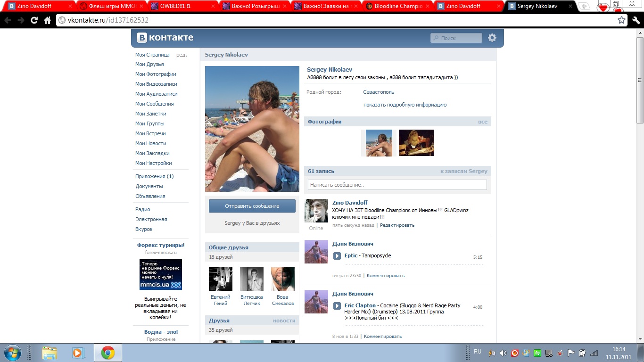The width and height of the screenshot is (644, 362).
Task: Click Комментировать under the Eptic post
Action: tap(386, 276)
